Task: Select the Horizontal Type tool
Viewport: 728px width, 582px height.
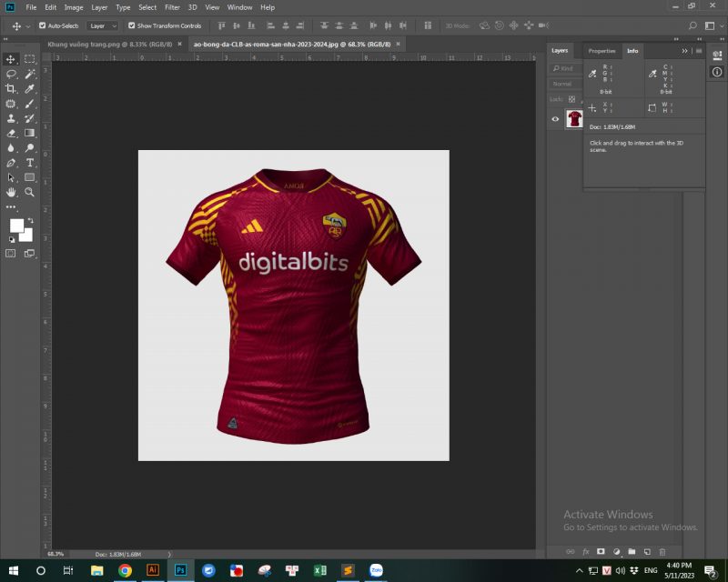Action: [30, 163]
